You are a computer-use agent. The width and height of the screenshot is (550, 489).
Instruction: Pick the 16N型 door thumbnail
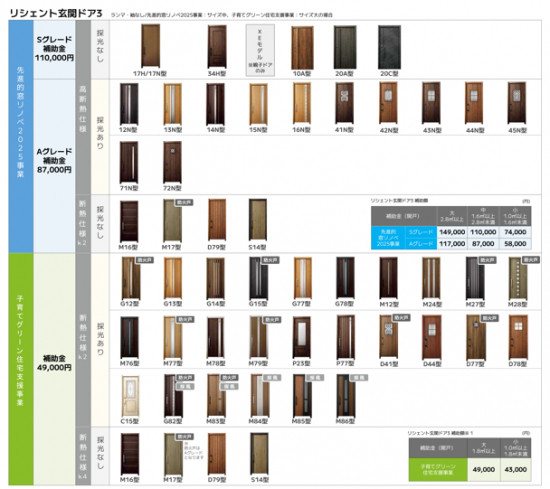302,103
